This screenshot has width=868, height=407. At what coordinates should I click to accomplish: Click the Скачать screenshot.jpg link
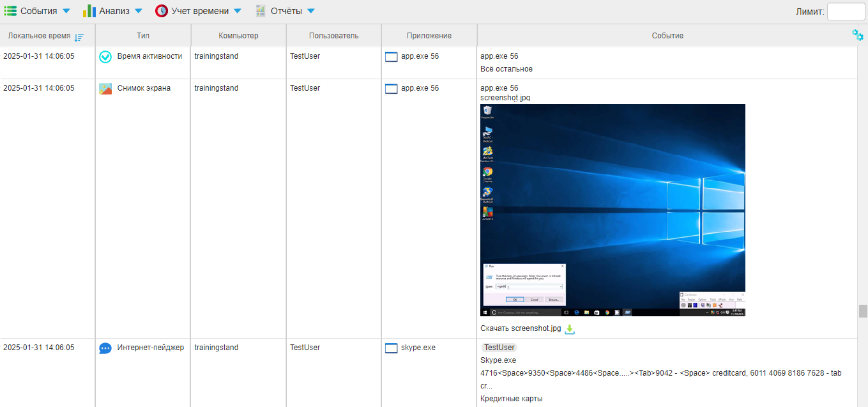(x=519, y=328)
